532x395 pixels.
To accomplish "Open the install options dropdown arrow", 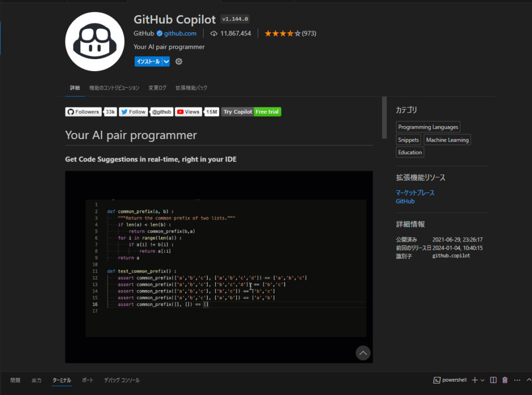I will (166, 61).
